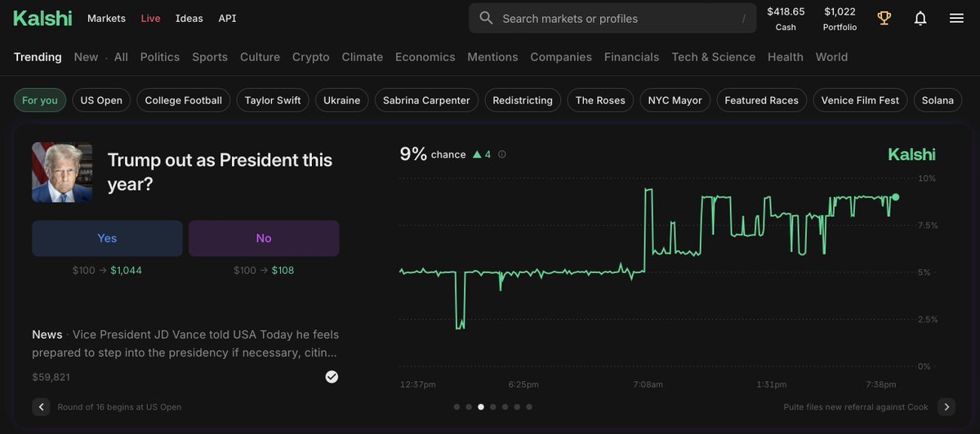Buy Yes on Trump out market

[107, 238]
